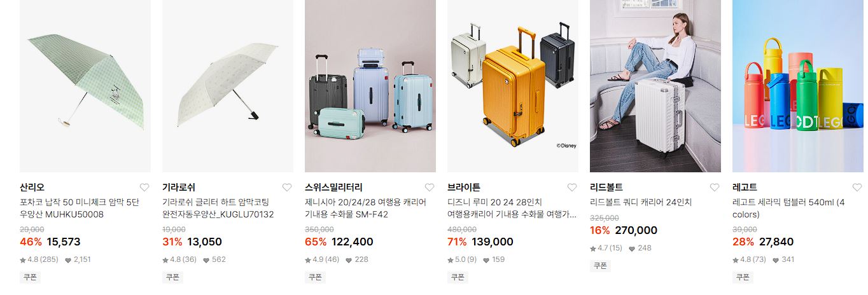This screenshot has width=868, height=295.
Task: Click heart icon beside 리드볼트 brand
Action: [x=715, y=188]
